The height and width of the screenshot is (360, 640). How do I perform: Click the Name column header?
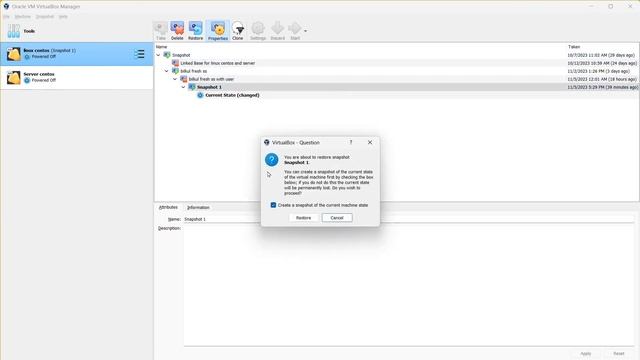162,47
